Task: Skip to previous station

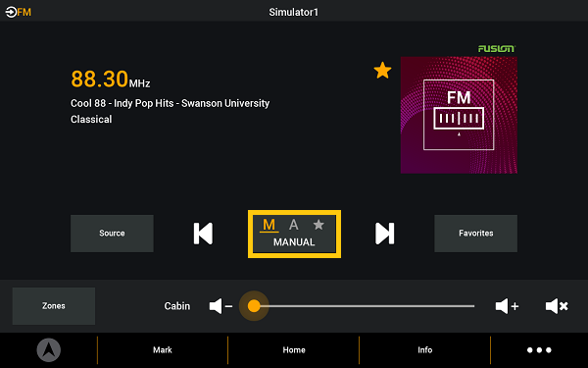Action: (203, 234)
